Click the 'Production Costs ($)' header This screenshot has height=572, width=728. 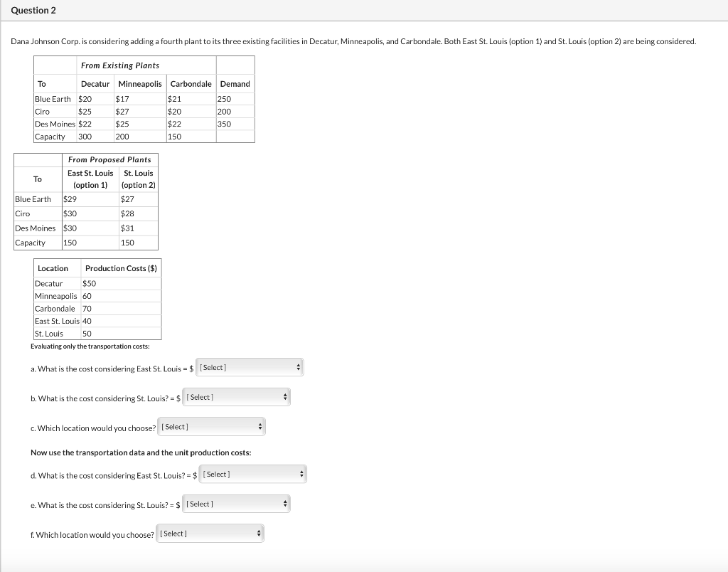[121, 269]
